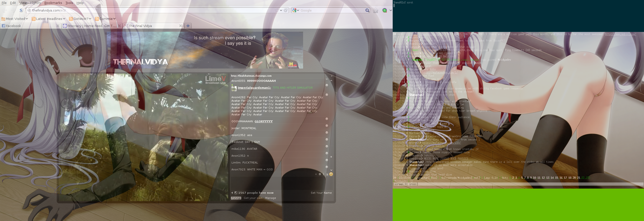Image resolution: width=644 pixels, height=221 pixels.
Task: Click the reload page icon in address bar
Action: coord(286,10)
